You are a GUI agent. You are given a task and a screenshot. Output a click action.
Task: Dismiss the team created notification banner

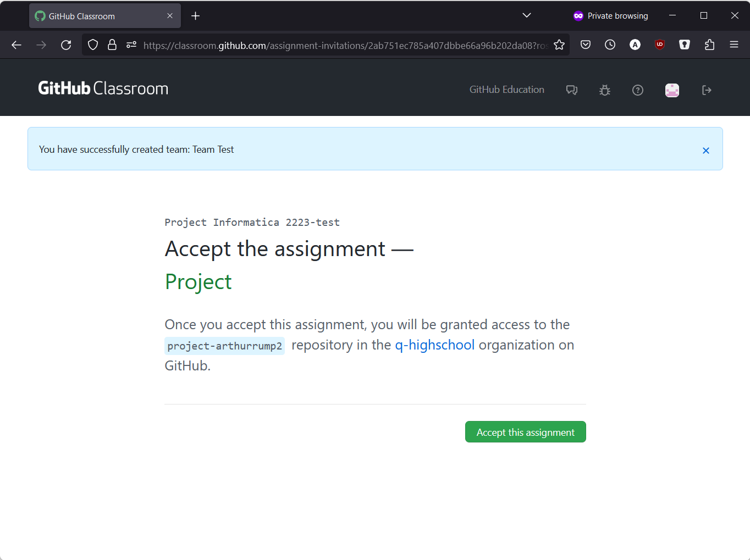(x=705, y=151)
